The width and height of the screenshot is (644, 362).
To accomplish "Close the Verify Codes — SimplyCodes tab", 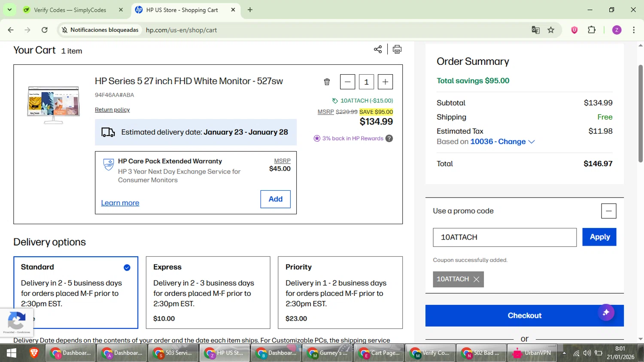I will coord(121,10).
